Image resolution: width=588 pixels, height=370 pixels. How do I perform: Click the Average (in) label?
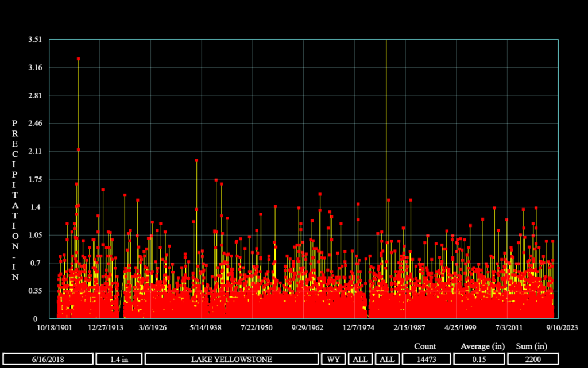point(482,346)
